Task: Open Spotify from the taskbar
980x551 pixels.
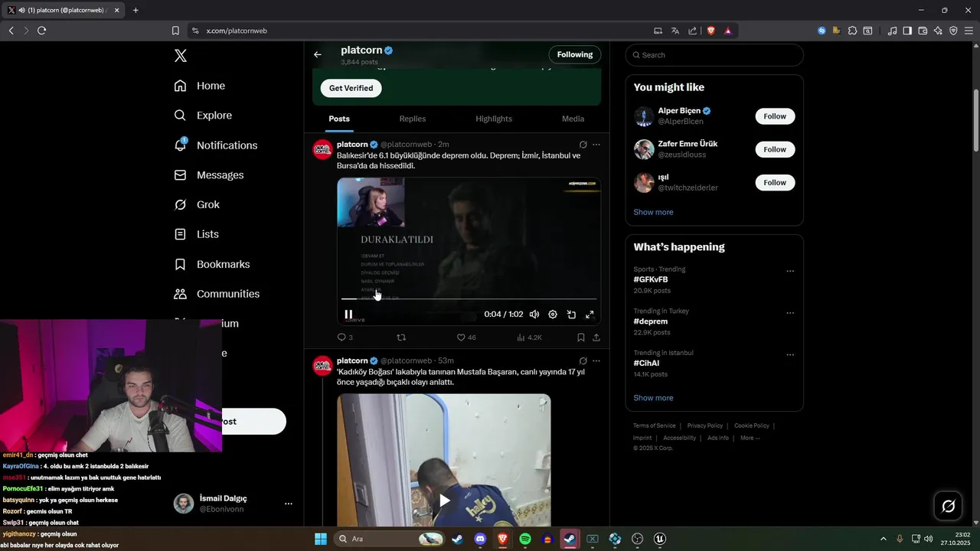Action: (x=525, y=539)
